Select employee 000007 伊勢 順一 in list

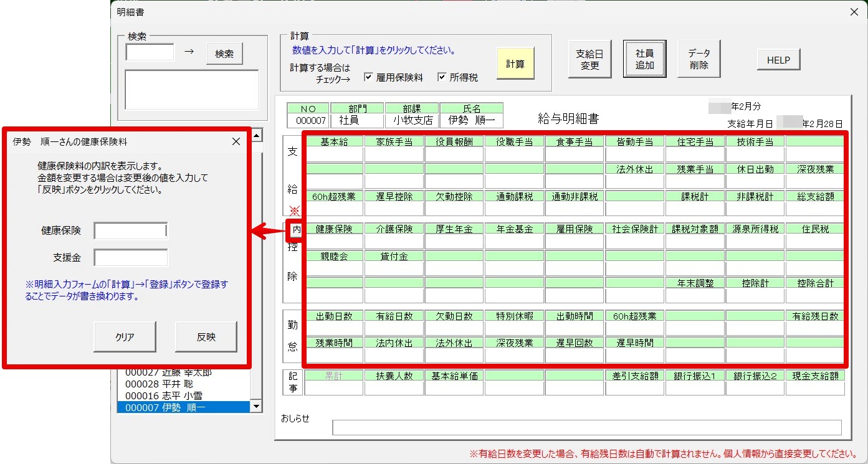point(183,407)
